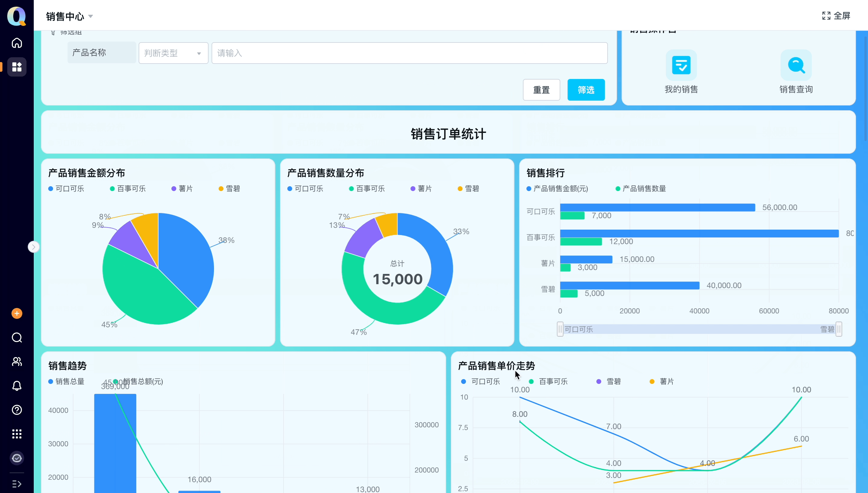Toggle 产品销售数量 legend in 销售排行
868x493 pixels.
pyautogui.click(x=641, y=189)
